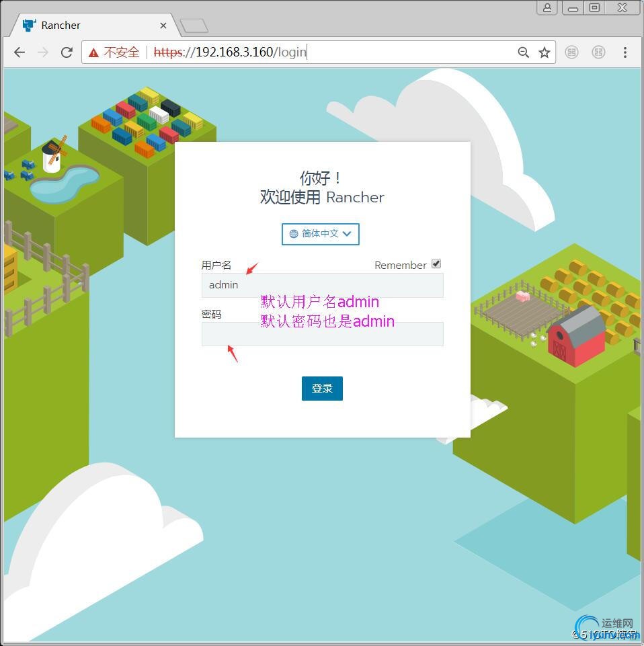Click the 密码 password input field
This screenshot has width=644, height=646.
[x=322, y=333]
